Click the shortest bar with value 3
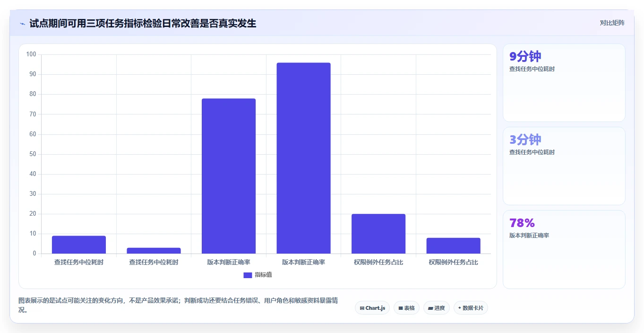 [x=154, y=251]
